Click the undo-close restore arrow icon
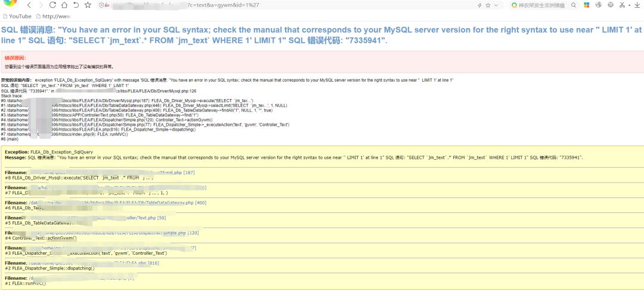Image resolution: width=644 pixels, height=303 pixels. [x=76, y=5]
